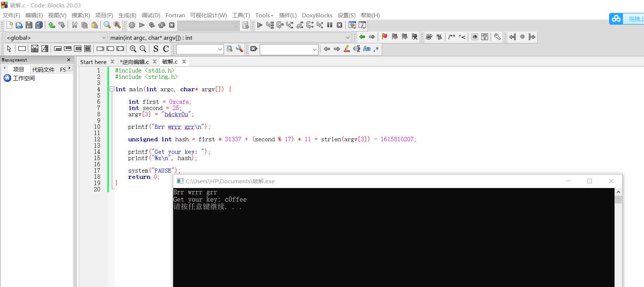Viewport: 644px width, 287px height.
Task: Open the 调试(D) menu
Action: 151,15
